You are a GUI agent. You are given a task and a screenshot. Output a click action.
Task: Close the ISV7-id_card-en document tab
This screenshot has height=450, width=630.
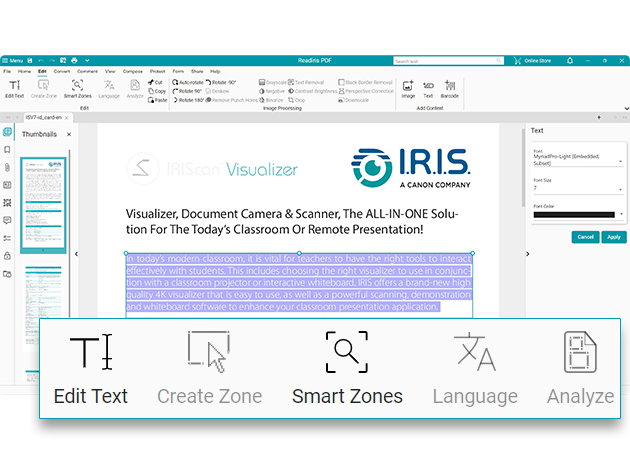coord(67,118)
